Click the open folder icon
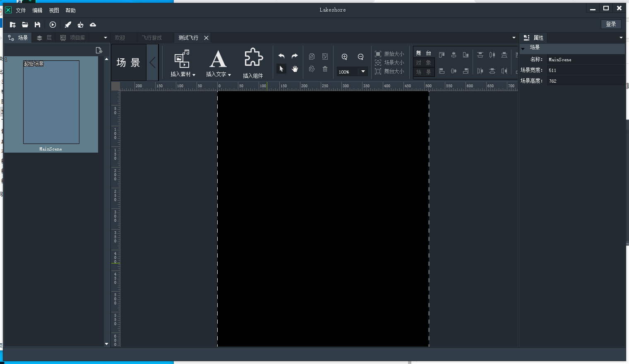This screenshot has height=364, width=629. [x=25, y=25]
